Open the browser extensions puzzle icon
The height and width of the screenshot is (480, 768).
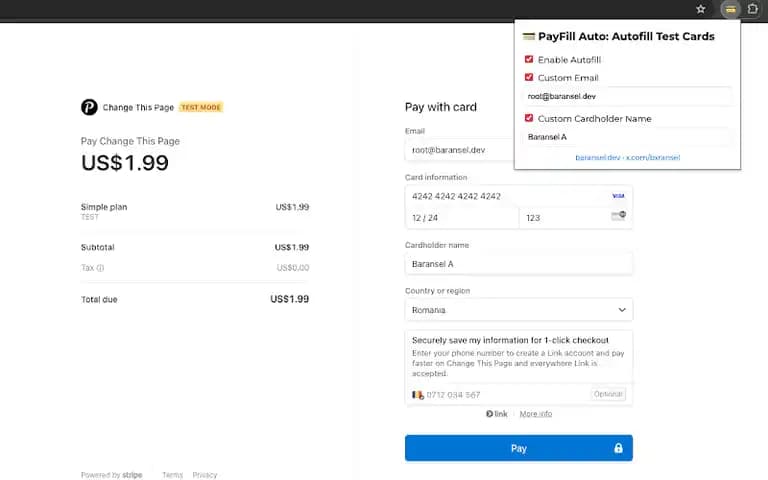point(753,9)
